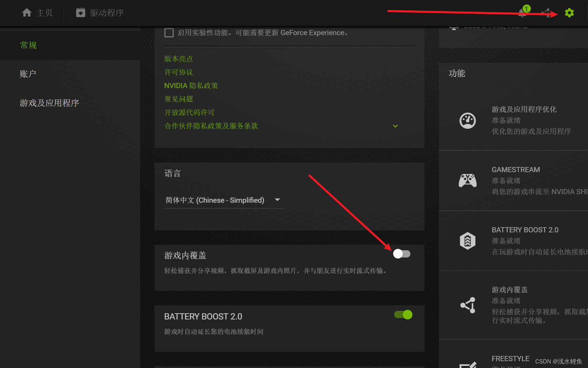Open the 常见问题 link
Image resolution: width=588 pixels, height=368 pixels.
pyautogui.click(x=179, y=99)
